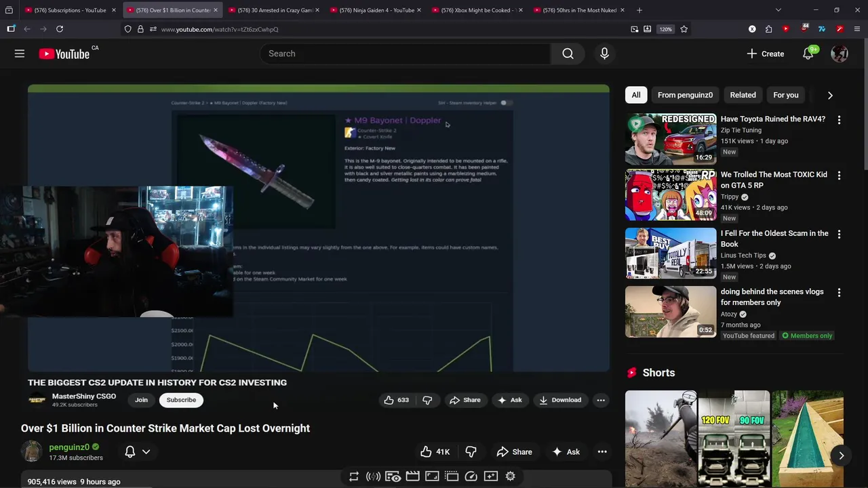Click the volume booster waves icon

[x=373, y=476]
